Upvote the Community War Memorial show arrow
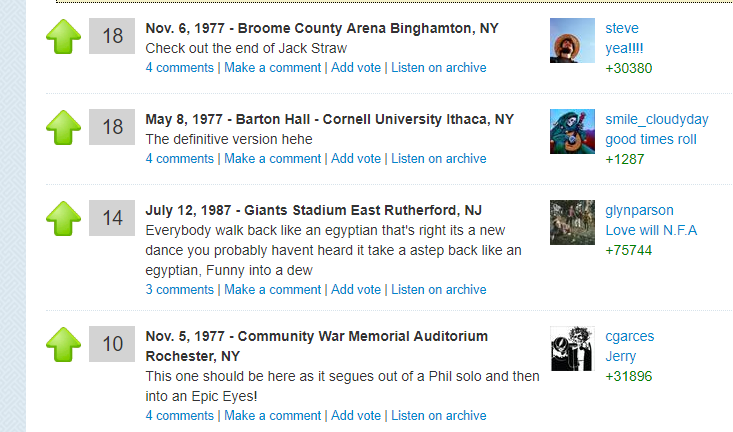733x432 pixels. pos(64,345)
